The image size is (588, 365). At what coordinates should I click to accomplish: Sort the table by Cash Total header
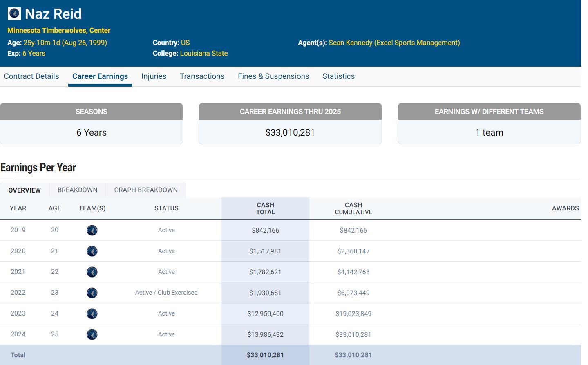point(265,208)
